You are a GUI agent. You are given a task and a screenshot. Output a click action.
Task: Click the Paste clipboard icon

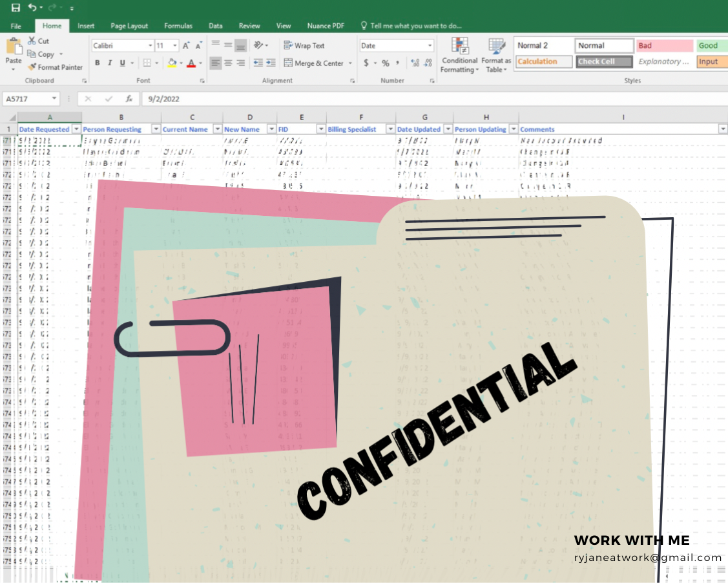click(x=14, y=47)
